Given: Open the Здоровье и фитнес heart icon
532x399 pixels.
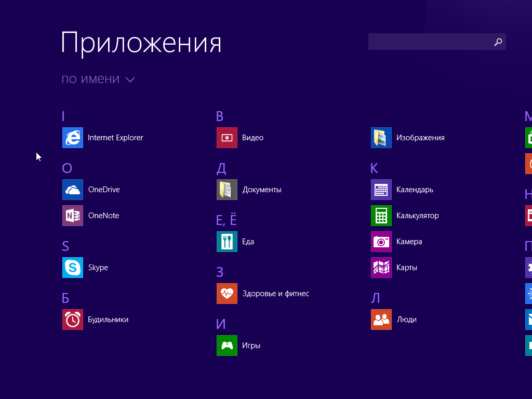Looking at the screenshot, I should pyautogui.click(x=227, y=294).
